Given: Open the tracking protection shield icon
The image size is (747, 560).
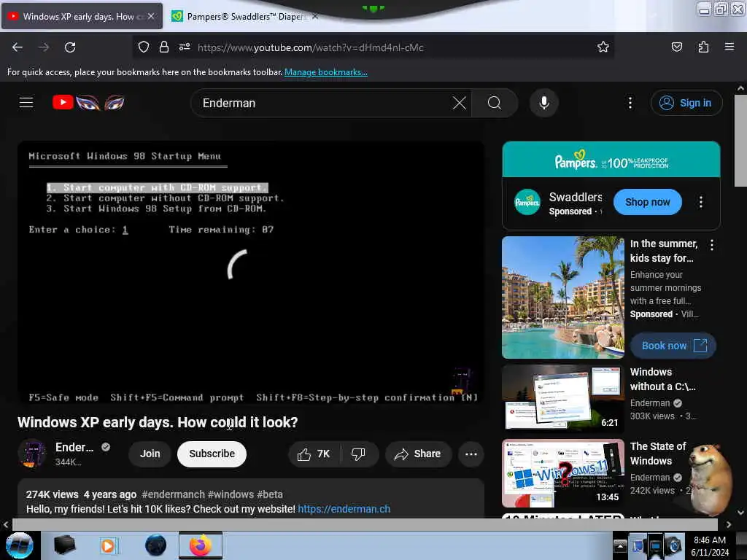Looking at the screenshot, I should click(x=144, y=47).
